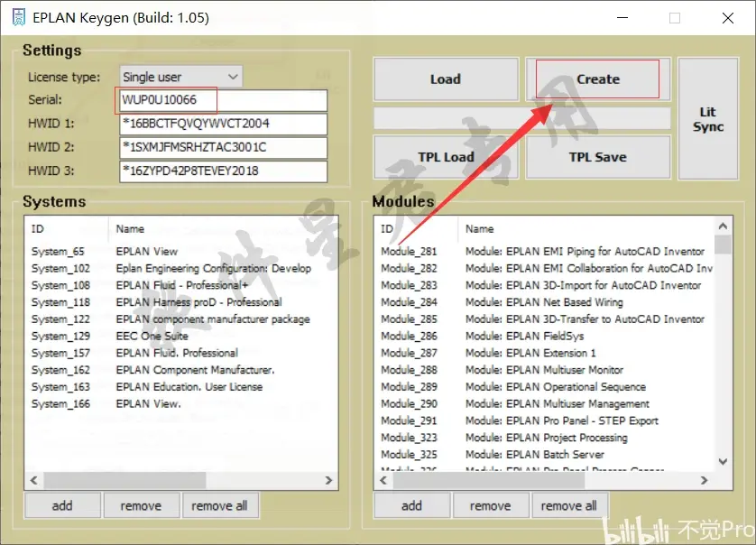Click the Modules horizontal scrollbar thumb
This screenshot has height=545, width=756.
(x=489, y=480)
